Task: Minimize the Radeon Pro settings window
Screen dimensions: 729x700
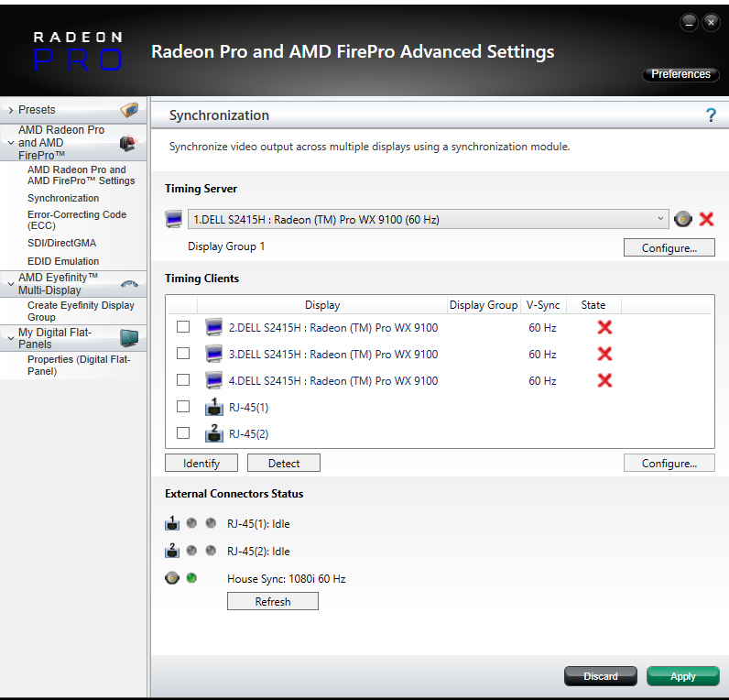Action: (x=689, y=22)
